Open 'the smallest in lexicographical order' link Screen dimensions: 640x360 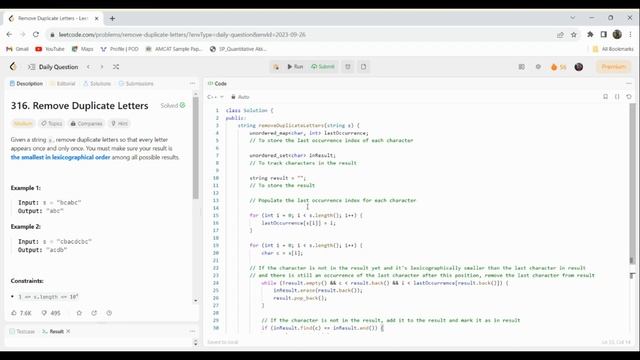(x=60, y=157)
